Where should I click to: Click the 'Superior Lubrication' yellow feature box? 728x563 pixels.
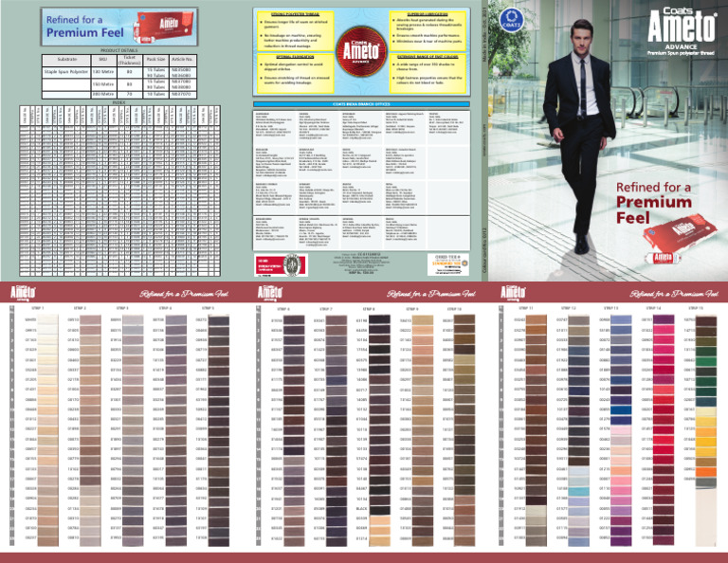click(x=428, y=30)
